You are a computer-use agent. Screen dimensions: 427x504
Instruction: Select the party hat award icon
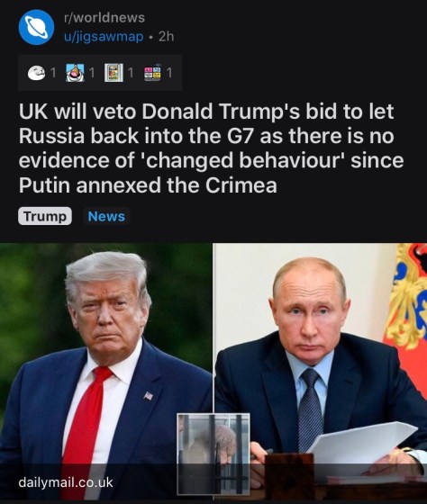click(75, 73)
